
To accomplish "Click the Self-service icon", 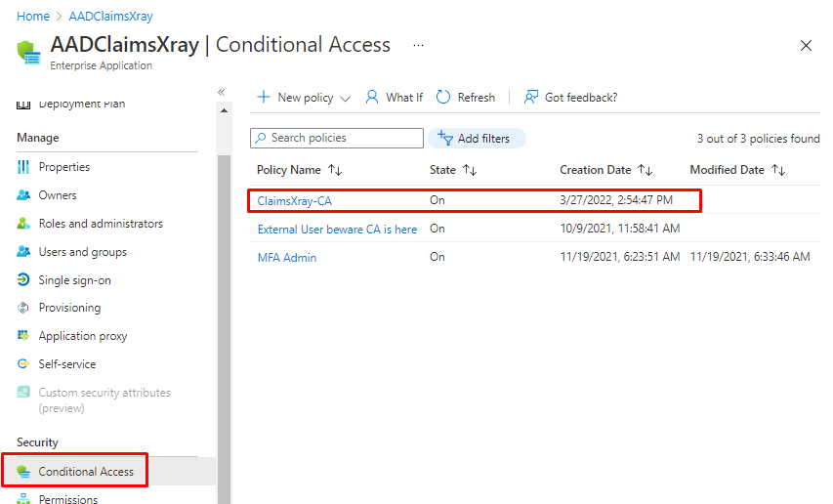I will [24, 364].
